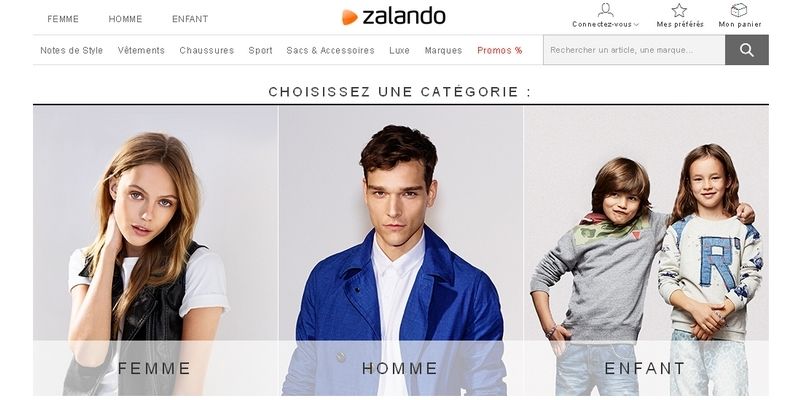Go to the Sport section
800x400 pixels.
260,51
